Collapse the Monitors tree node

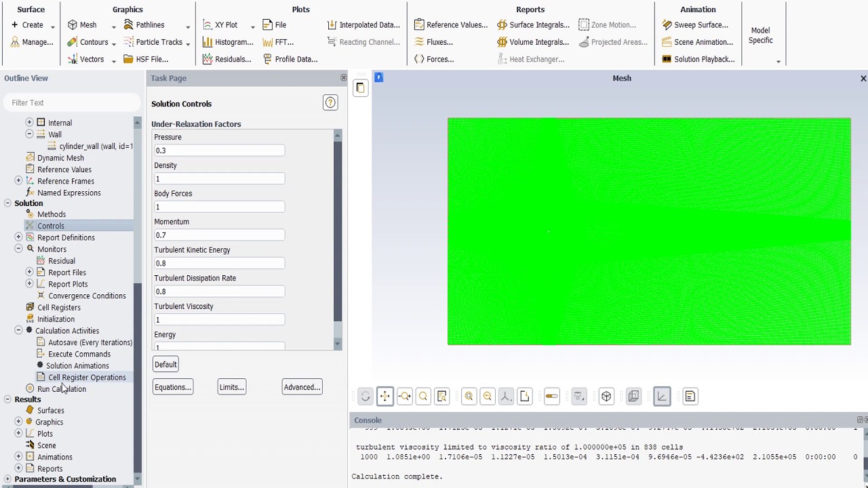18,249
